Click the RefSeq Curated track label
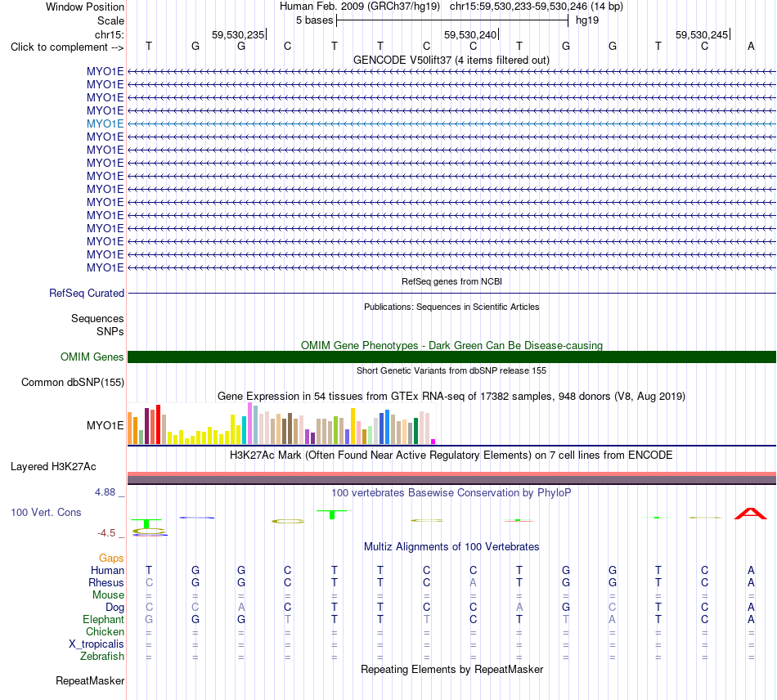The image size is (777, 700). pos(87,294)
